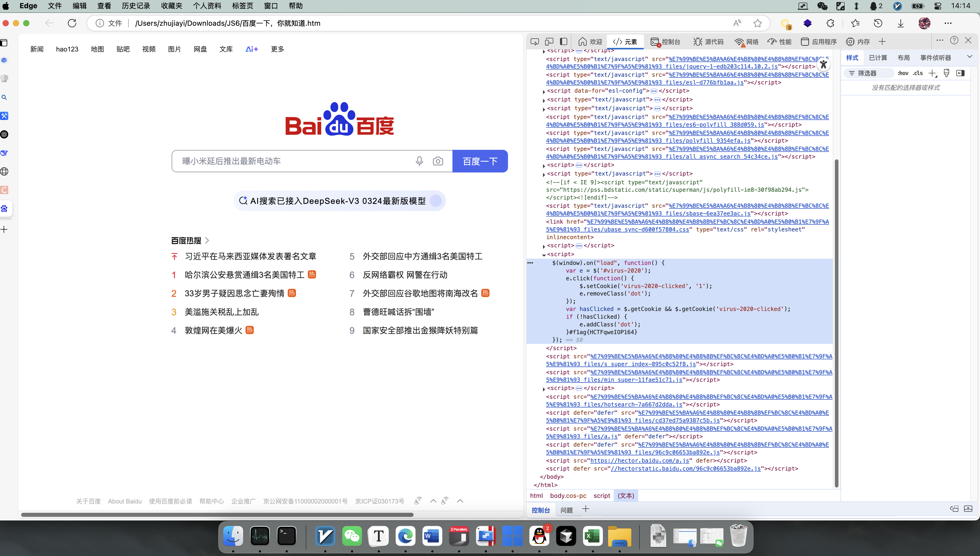Toggle the :hov element state button
Screen dimensions: 980x556
[903, 73]
